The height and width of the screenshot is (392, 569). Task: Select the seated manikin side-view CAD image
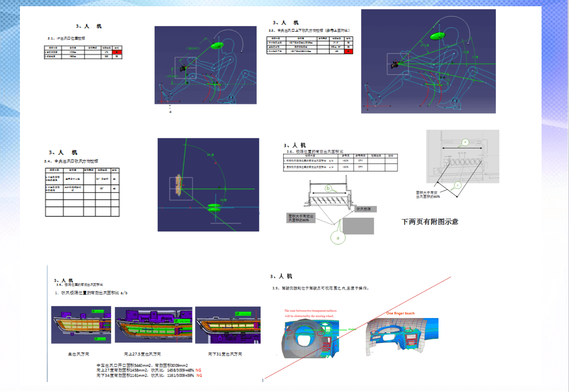(205, 65)
